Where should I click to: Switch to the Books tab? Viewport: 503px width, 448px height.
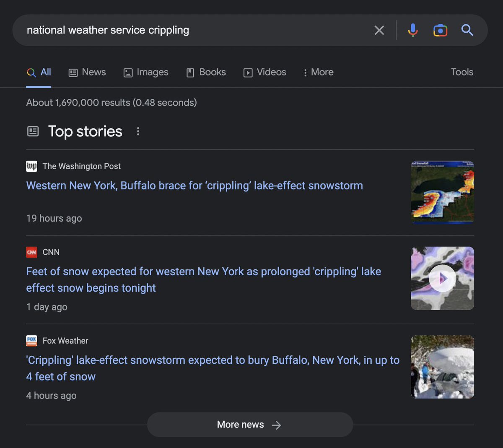tap(206, 72)
